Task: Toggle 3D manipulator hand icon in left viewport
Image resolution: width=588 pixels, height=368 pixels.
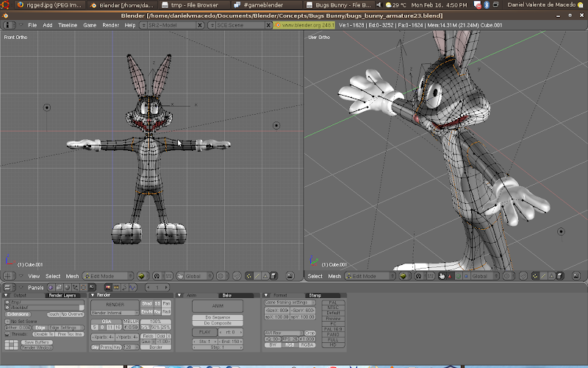Action: tap(180, 277)
